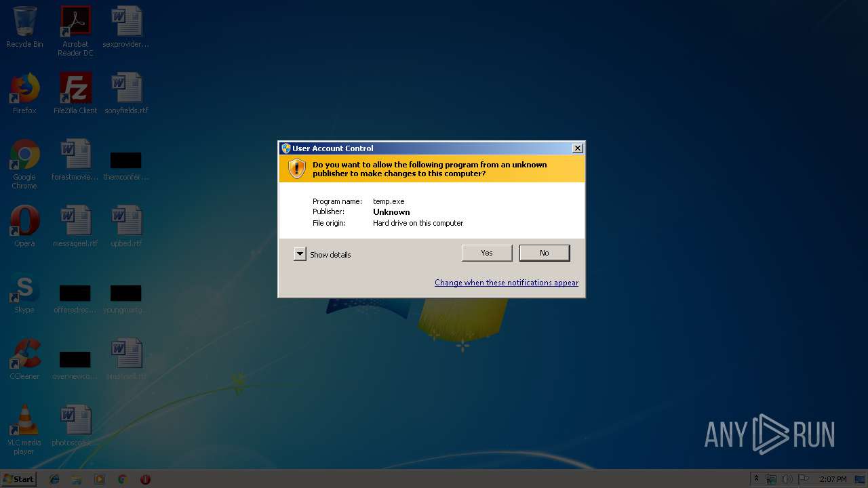The width and height of the screenshot is (868, 488).
Task: Click Yes to allow temp.exe
Action: (x=486, y=253)
